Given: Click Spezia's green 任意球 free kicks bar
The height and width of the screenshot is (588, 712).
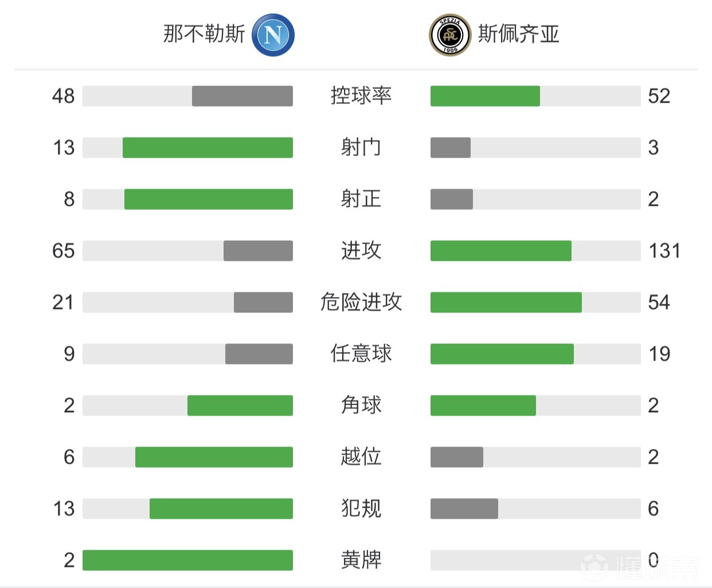Looking at the screenshot, I should pyautogui.click(x=502, y=354).
